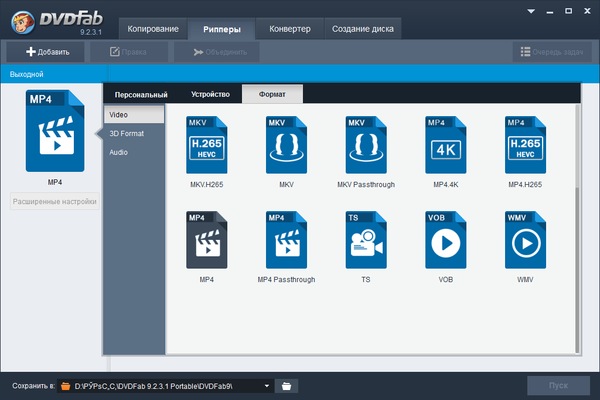The height and width of the screenshot is (400, 600).
Task: Click the browse folder icon next to path
Action: [x=286, y=385]
